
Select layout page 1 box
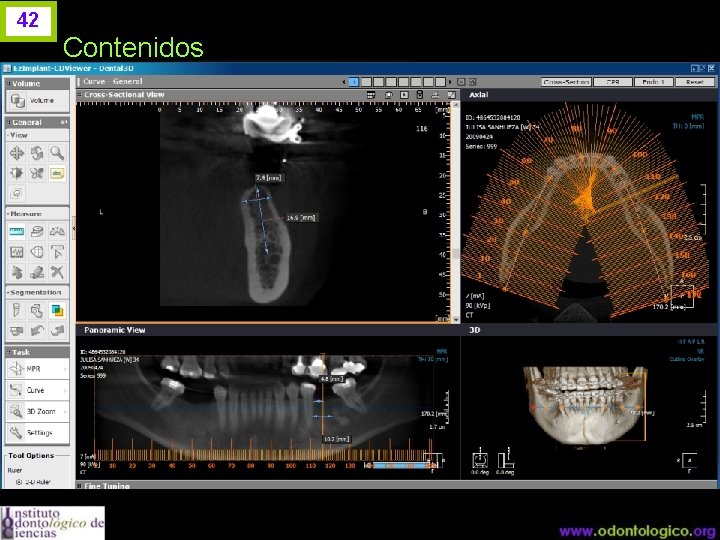click(354, 82)
